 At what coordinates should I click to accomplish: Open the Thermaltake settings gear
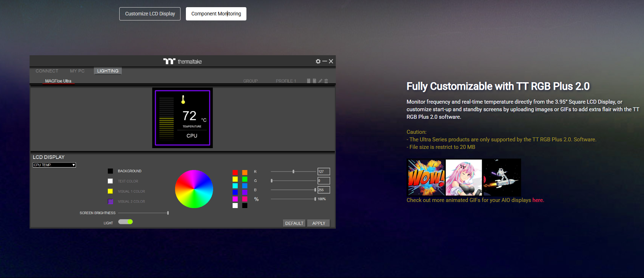318,61
